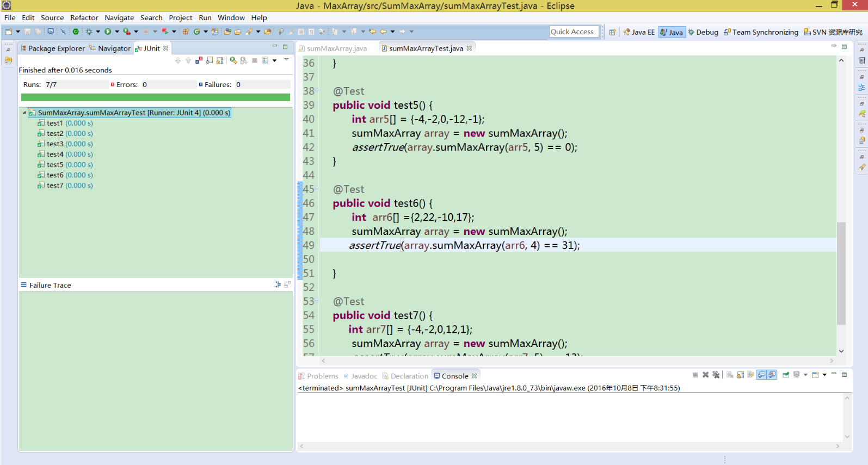Open the Debug button dropdown arrow

[98, 32]
